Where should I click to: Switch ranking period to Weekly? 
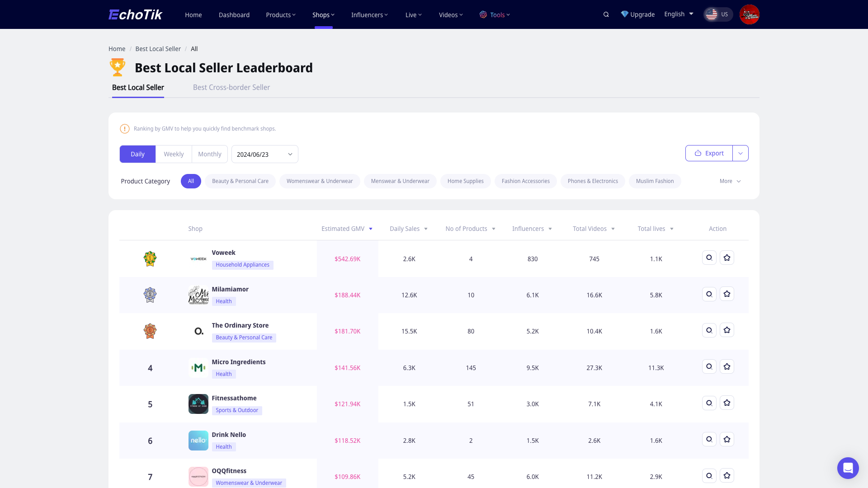tap(174, 154)
